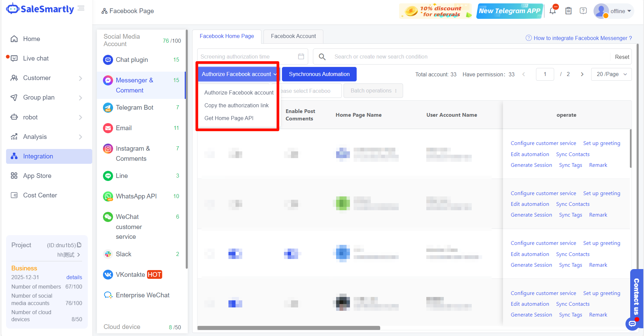Open the 20 /Page size dropdown

pyautogui.click(x=611, y=74)
